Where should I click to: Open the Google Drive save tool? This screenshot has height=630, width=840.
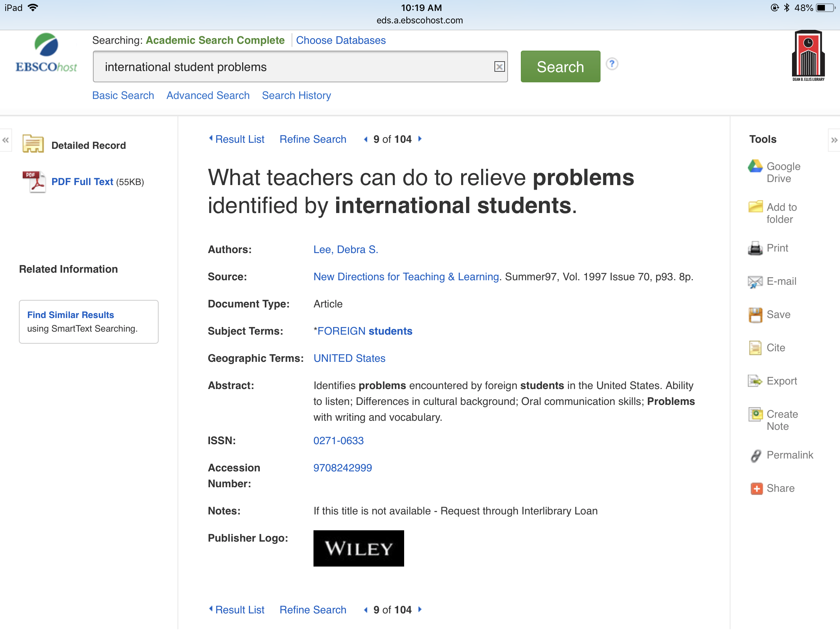tap(775, 172)
